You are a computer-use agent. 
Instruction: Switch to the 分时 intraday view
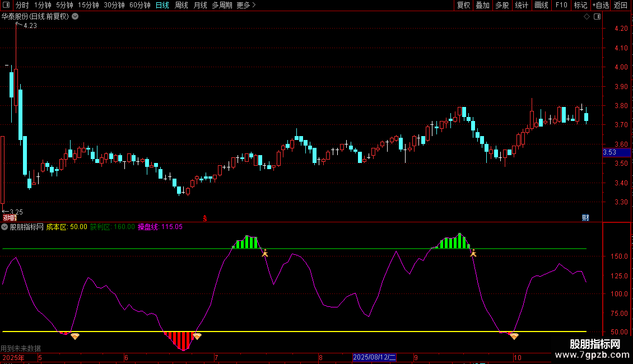tap(22, 6)
